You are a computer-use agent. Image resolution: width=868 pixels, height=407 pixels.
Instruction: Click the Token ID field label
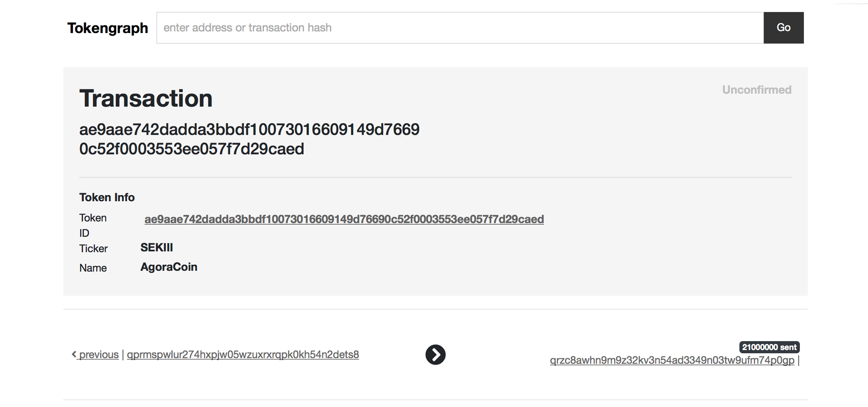(x=93, y=225)
